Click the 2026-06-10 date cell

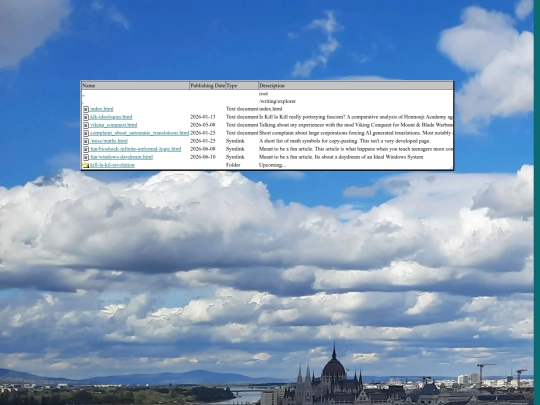[x=202, y=157]
